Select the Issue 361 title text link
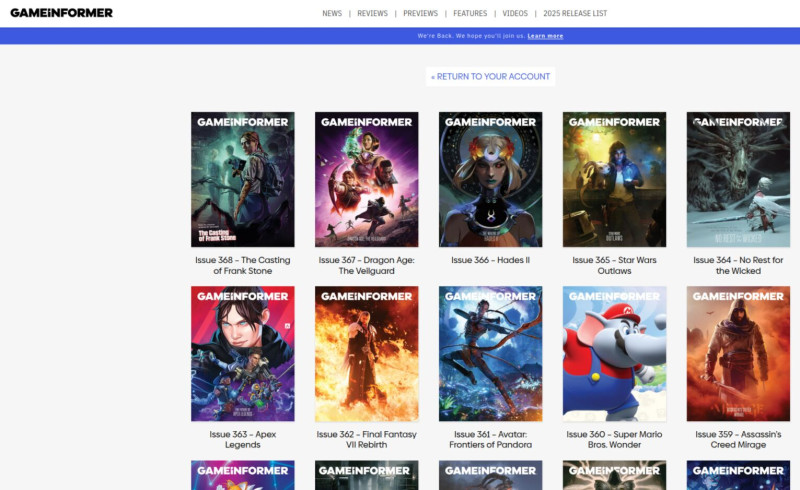Viewport: 800px width, 490px height. coord(490,439)
